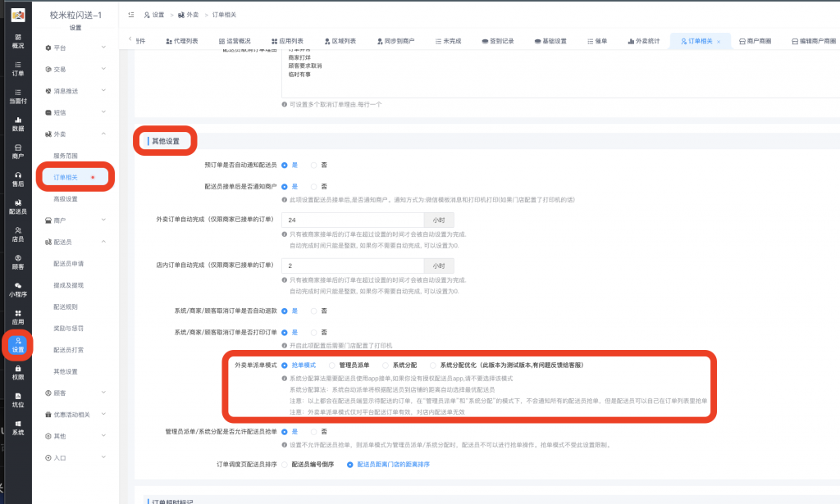
Task: Click the 订单 orders sidebar icon
Action: click(17, 69)
